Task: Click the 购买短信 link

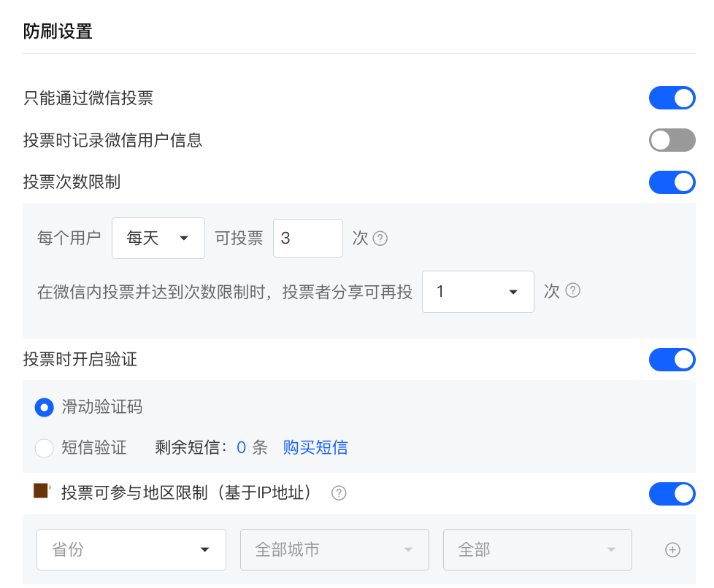Action: [315, 448]
